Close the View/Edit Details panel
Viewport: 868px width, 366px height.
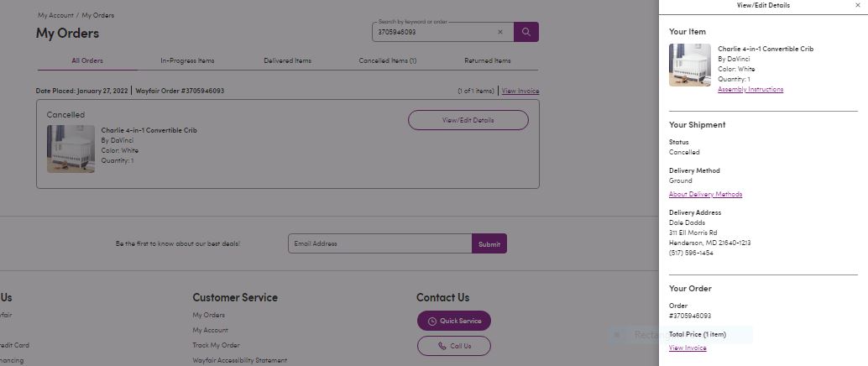[x=858, y=5]
